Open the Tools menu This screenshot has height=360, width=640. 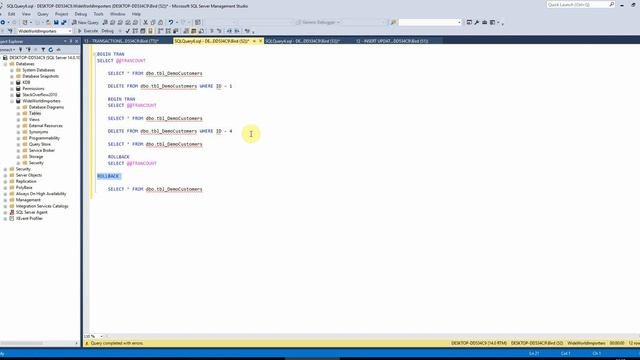click(x=98, y=14)
